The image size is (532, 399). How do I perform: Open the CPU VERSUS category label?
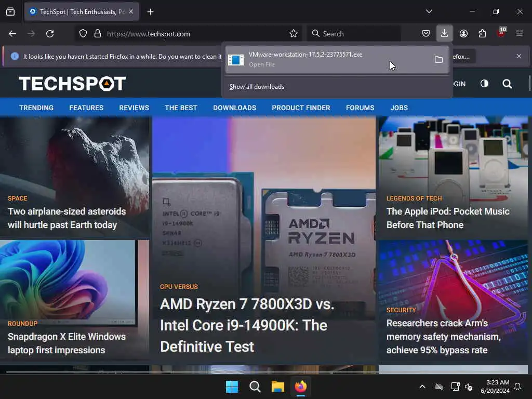[x=179, y=287]
